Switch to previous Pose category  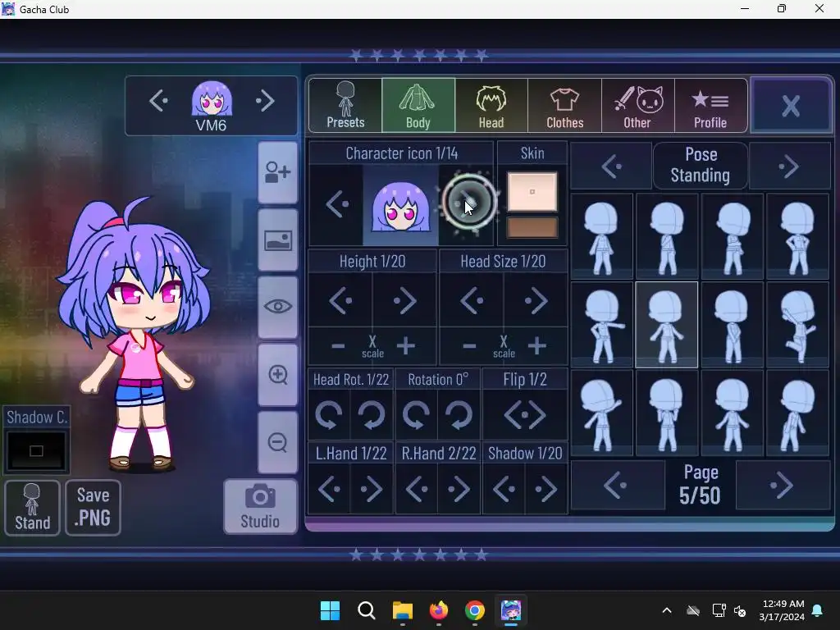tap(611, 166)
